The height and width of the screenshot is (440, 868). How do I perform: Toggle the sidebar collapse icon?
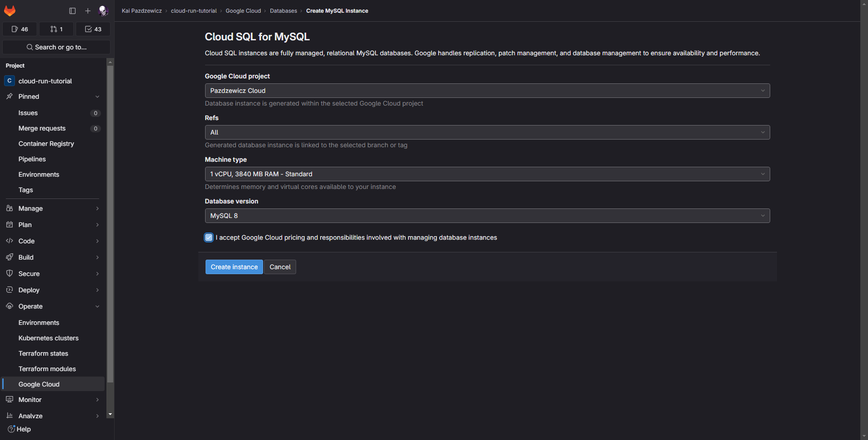(x=72, y=11)
